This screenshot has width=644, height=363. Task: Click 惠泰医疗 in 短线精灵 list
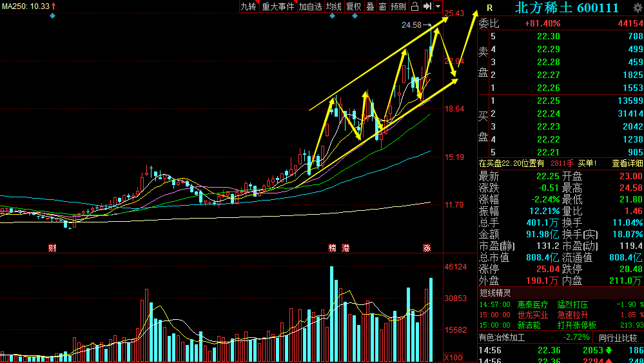coord(532,305)
